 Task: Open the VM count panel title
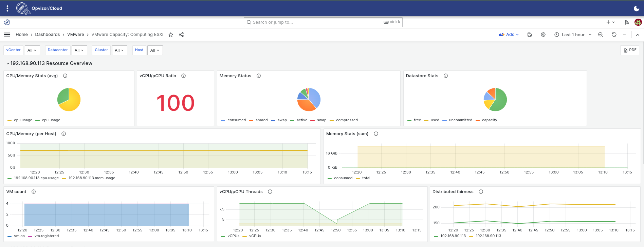click(16, 192)
